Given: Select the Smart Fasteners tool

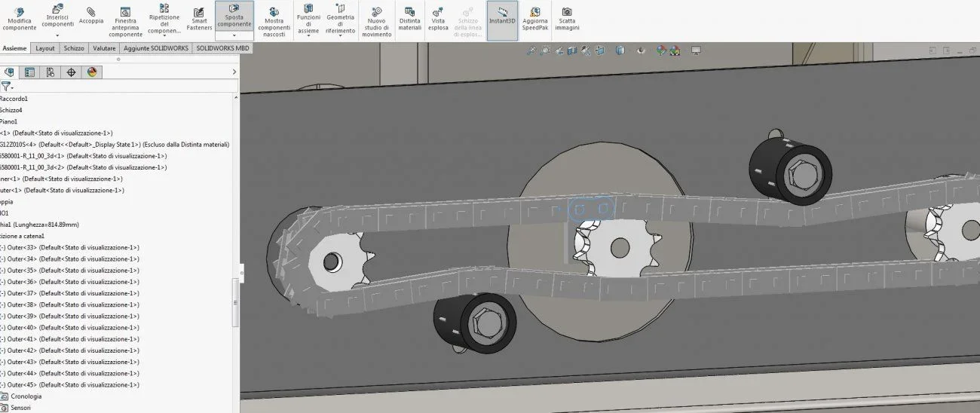Looking at the screenshot, I should [x=199, y=19].
